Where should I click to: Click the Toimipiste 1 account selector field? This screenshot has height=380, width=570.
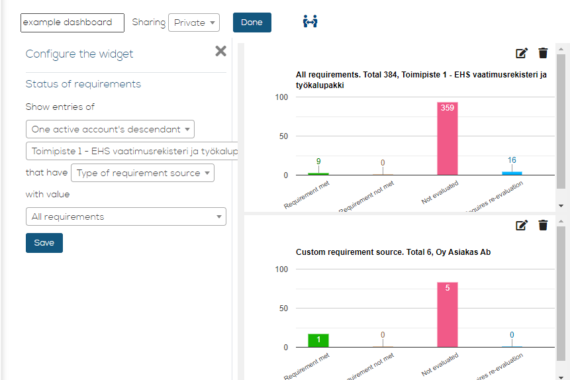[132, 151]
